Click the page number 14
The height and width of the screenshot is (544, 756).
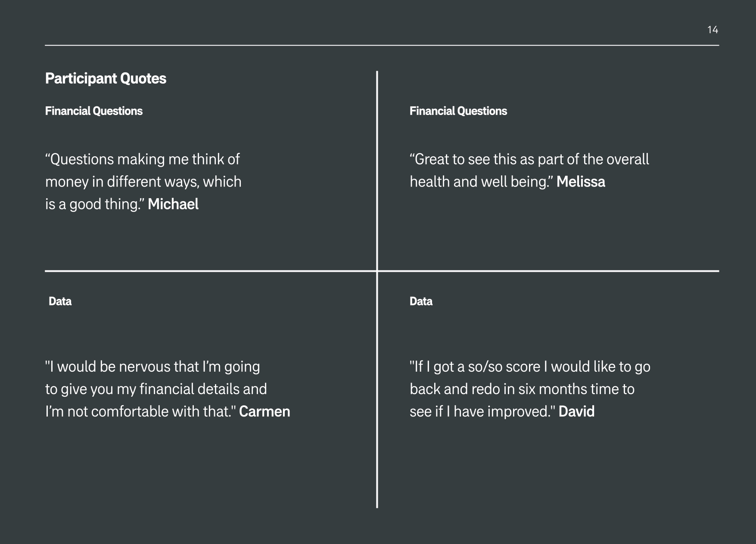pos(712,30)
